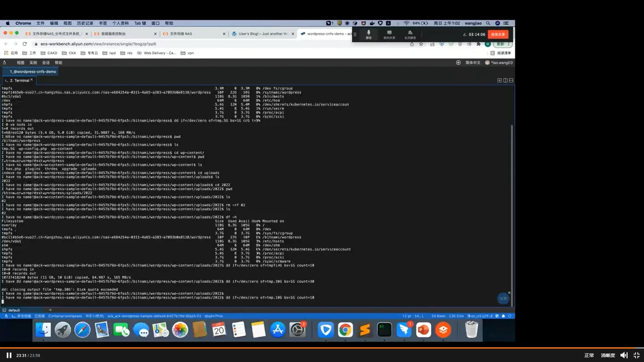Image resolution: width=644 pixels, height=362 pixels.
Task: Mute microphone in meeting toolbar
Action: 368,34
